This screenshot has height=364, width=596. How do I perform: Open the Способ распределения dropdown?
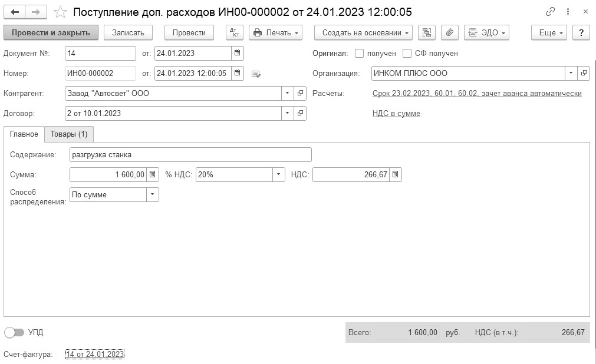pyautogui.click(x=153, y=194)
